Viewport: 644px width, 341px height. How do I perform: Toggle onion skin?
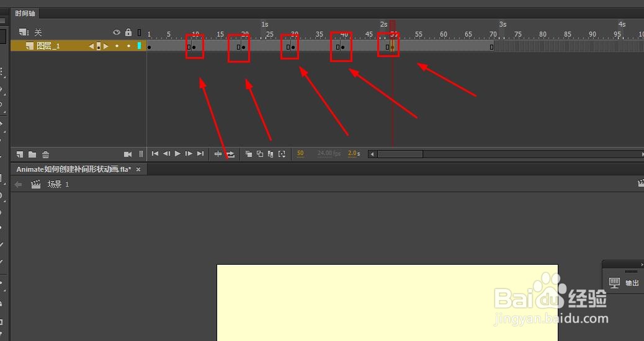point(249,154)
